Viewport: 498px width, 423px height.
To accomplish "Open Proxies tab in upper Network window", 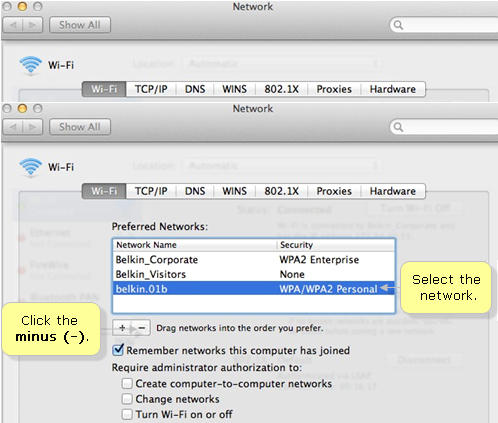I will [x=334, y=89].
